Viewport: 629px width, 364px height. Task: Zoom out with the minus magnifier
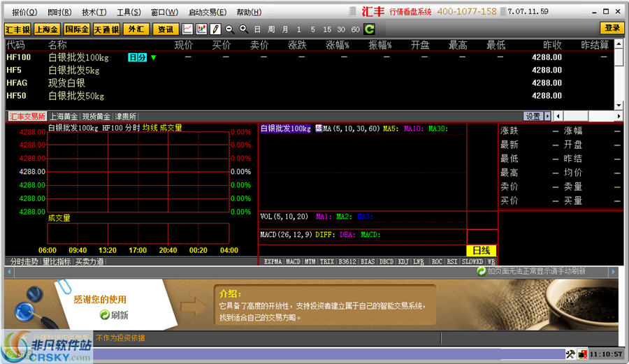pyautogui.click(x=229, y=29)
